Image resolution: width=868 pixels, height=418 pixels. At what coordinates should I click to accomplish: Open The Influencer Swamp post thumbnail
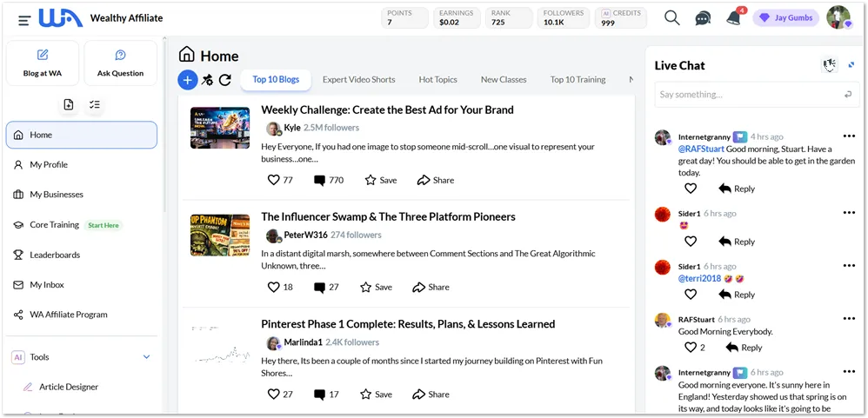pyautogui.click(x=220, y=235)
